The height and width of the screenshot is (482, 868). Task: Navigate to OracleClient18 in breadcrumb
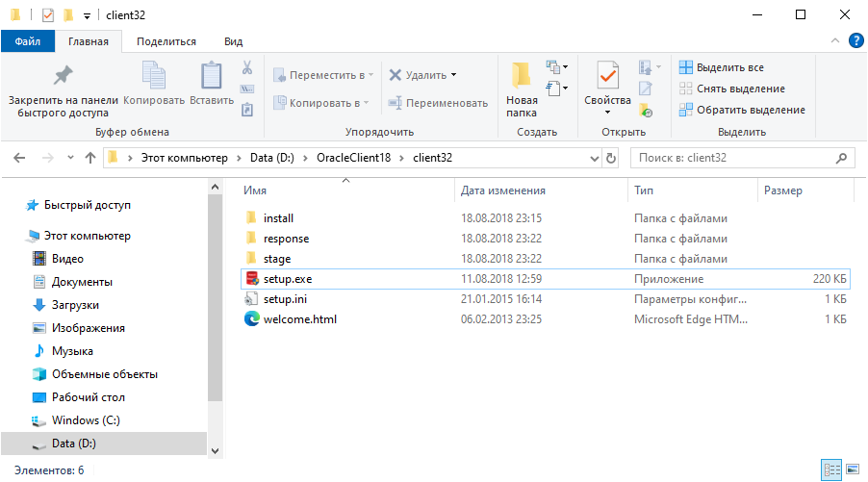[353, 159]
